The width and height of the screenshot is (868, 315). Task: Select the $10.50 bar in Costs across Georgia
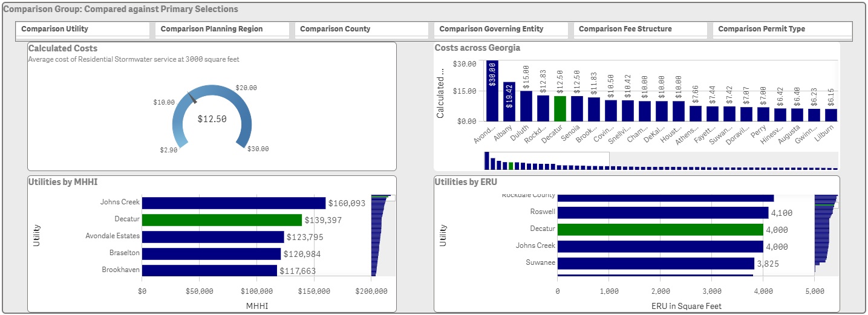pyautogui.click(x=611, y=111)
